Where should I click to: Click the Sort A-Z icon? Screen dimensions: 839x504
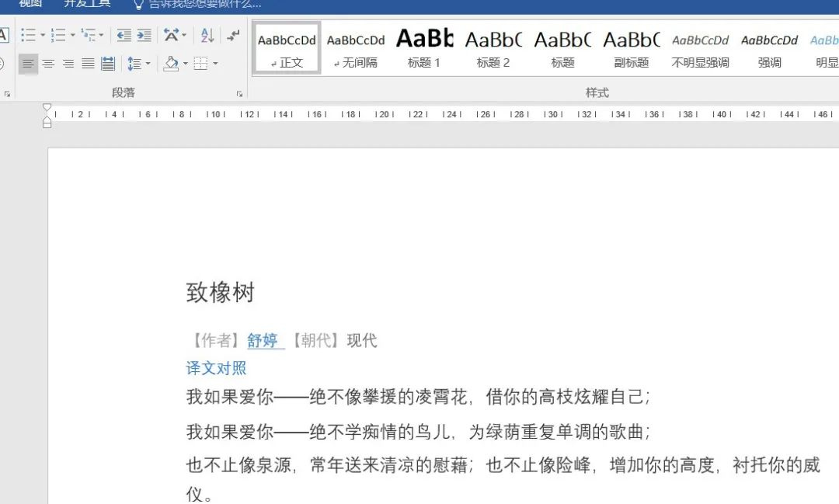(x=207, y=35)
